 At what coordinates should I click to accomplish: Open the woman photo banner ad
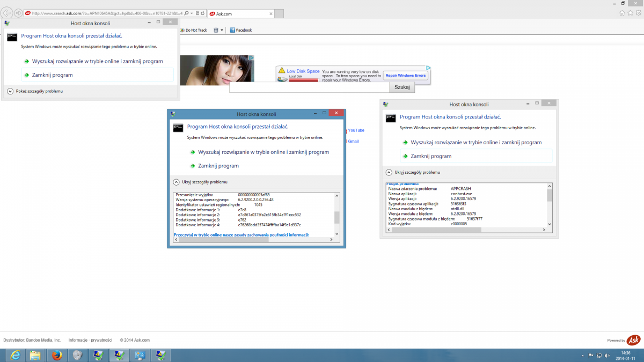click(217, 70)
